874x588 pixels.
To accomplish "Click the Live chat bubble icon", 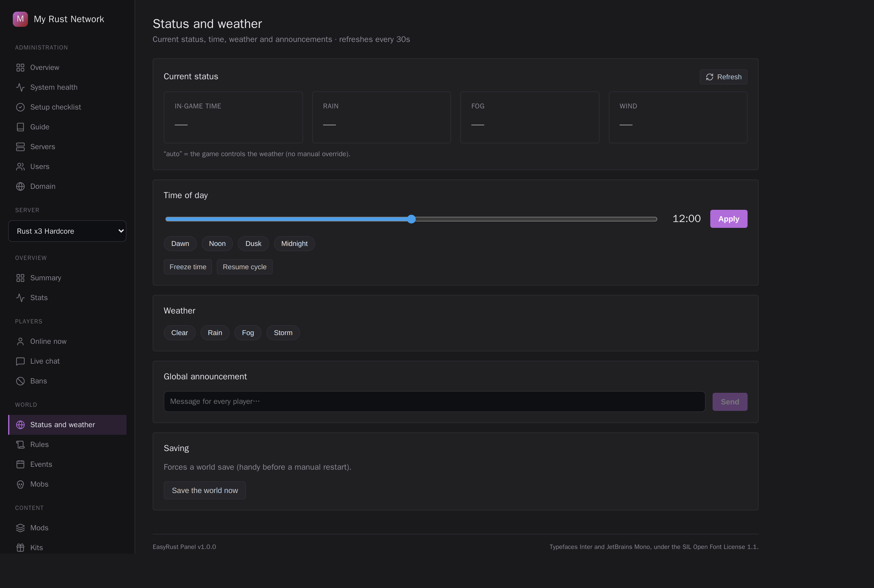I will (20, 361).
